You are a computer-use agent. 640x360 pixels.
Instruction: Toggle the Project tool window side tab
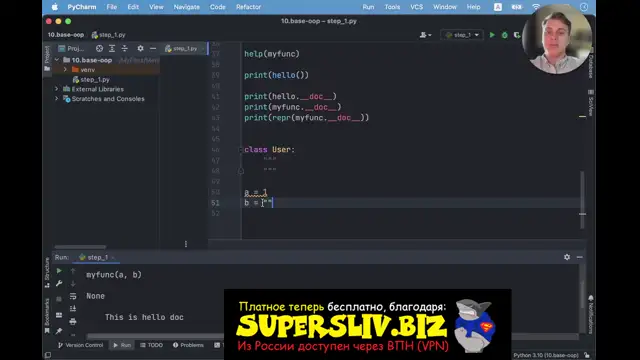47,59
